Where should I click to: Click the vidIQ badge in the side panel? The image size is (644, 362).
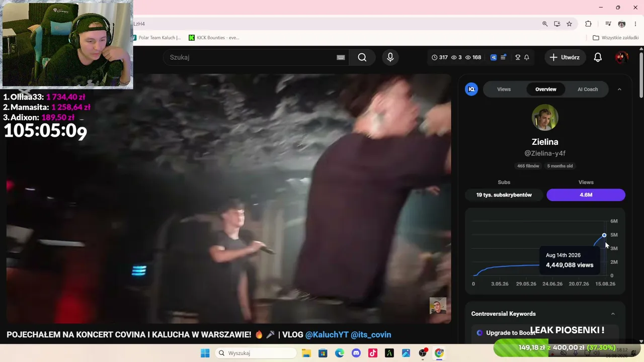471,89
